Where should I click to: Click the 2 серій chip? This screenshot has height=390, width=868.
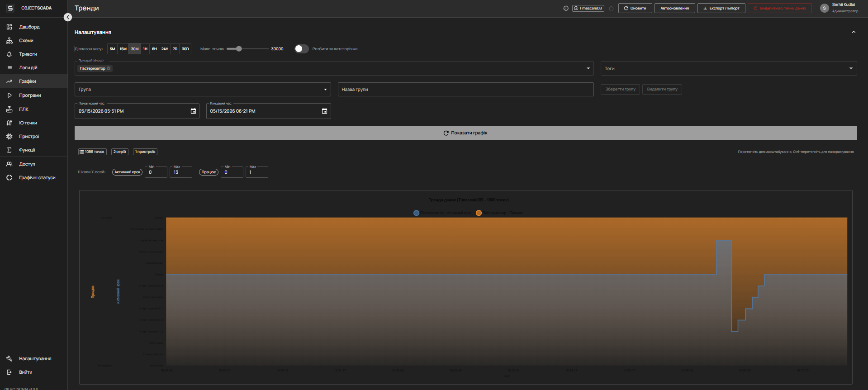120,152
